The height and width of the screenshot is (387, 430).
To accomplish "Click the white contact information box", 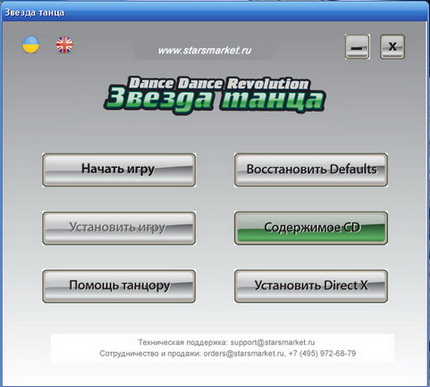I will 222,348.
